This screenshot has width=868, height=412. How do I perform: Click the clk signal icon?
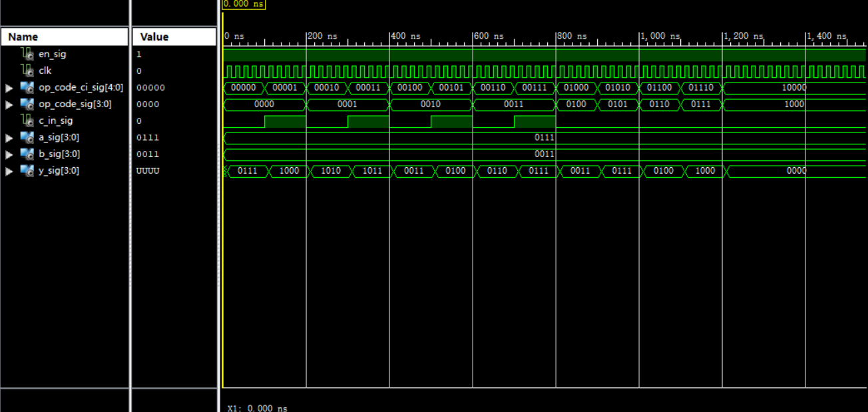pos(27,71)
